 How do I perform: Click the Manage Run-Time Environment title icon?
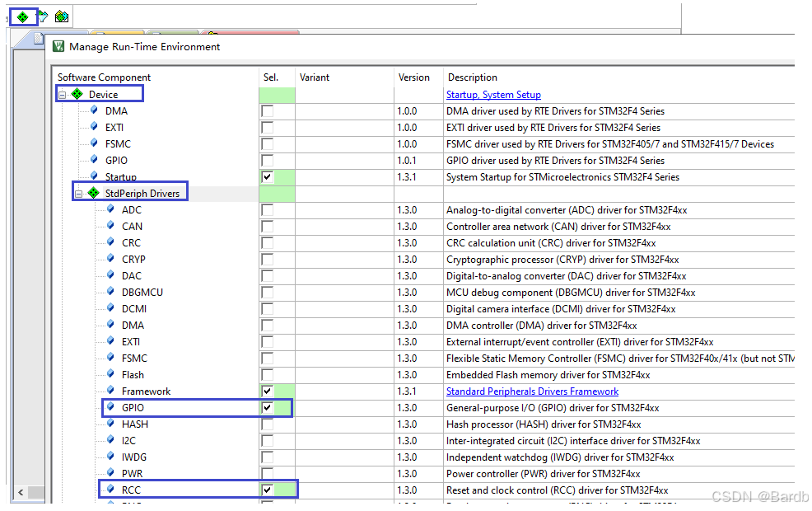point(59,47)
